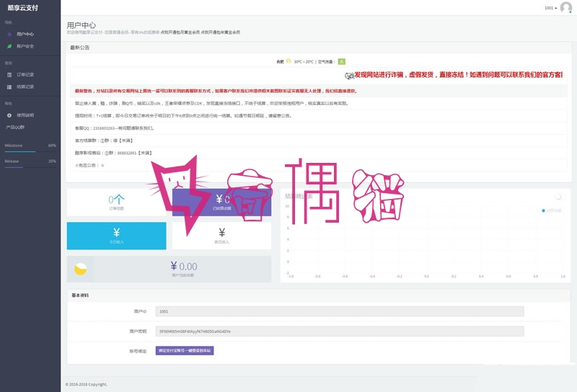The image size is (577, 392).
Task: Click the yellow pie chart icon
Action: (80, 269)
